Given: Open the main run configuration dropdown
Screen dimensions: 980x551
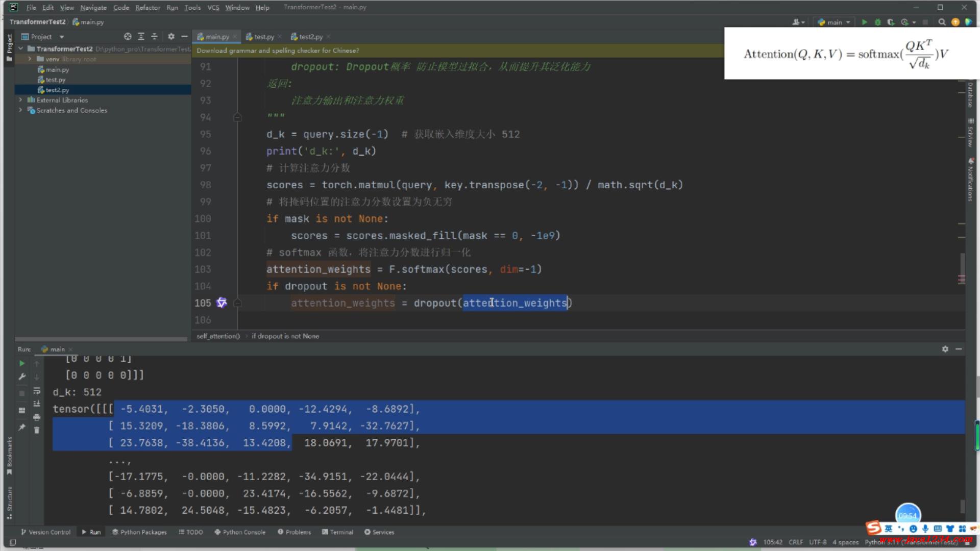Looking at the screenshot, I should pos(835,22).
